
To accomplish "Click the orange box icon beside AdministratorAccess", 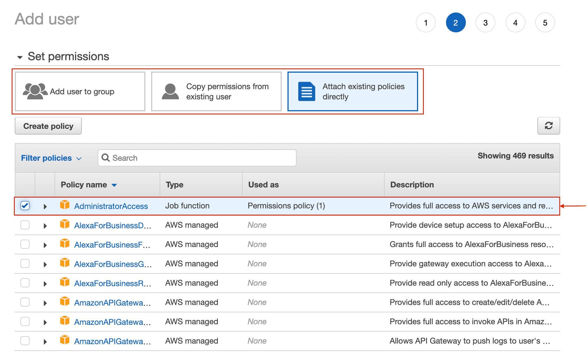I will (65, 205).
